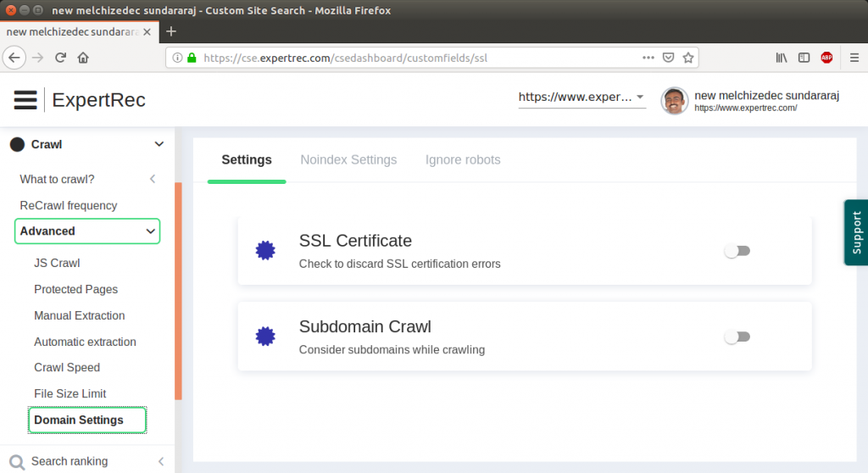Switch to the Noindex Settings tab
Viewport: 868px width, 473px height.
(348, 159)
